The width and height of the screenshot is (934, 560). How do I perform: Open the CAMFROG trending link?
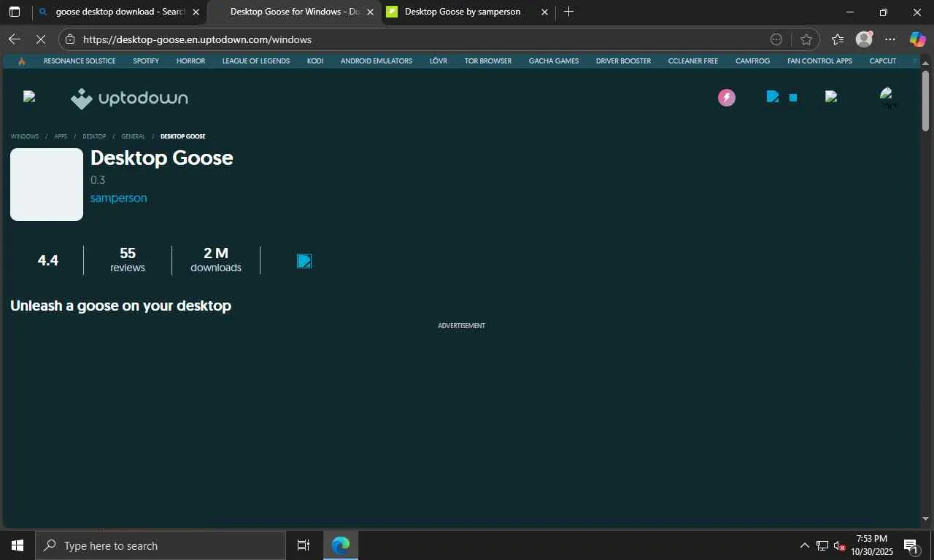tap(752, 61)
